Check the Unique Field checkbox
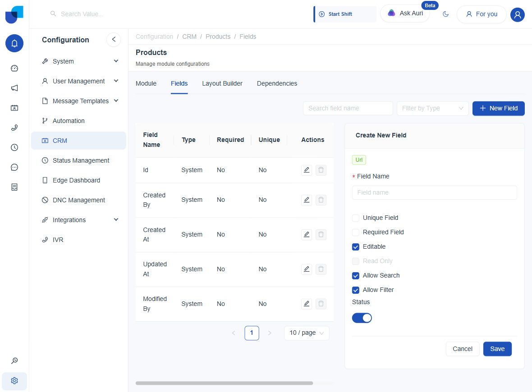Image resolution: width=532 pixels, height=392 pixels. [x=356, y=218]
